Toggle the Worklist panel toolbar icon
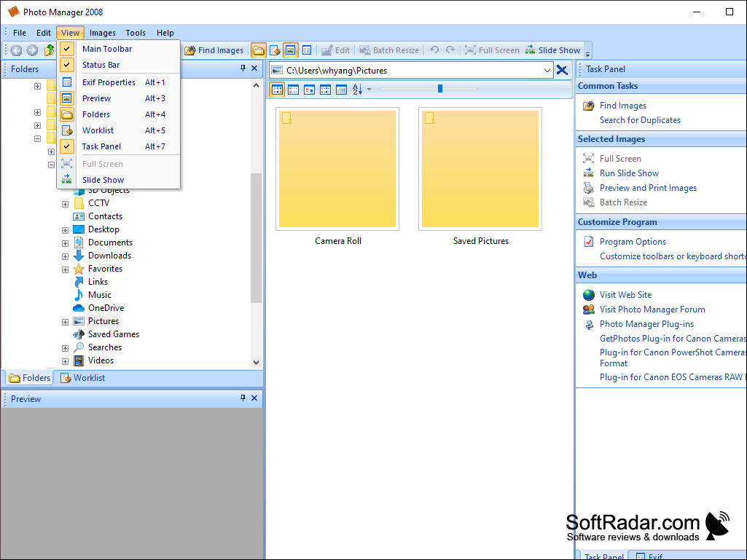The image size is (747, 560). coord(275,50)
